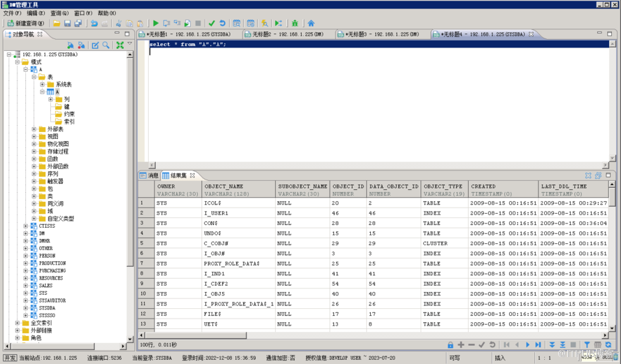Click the green Run SQL play icon

click(156, 23)
